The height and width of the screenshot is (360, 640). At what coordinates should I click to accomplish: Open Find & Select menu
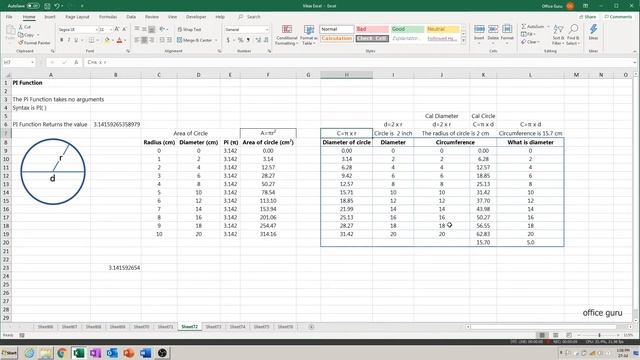pyautogui.click(x=573, y=35)
